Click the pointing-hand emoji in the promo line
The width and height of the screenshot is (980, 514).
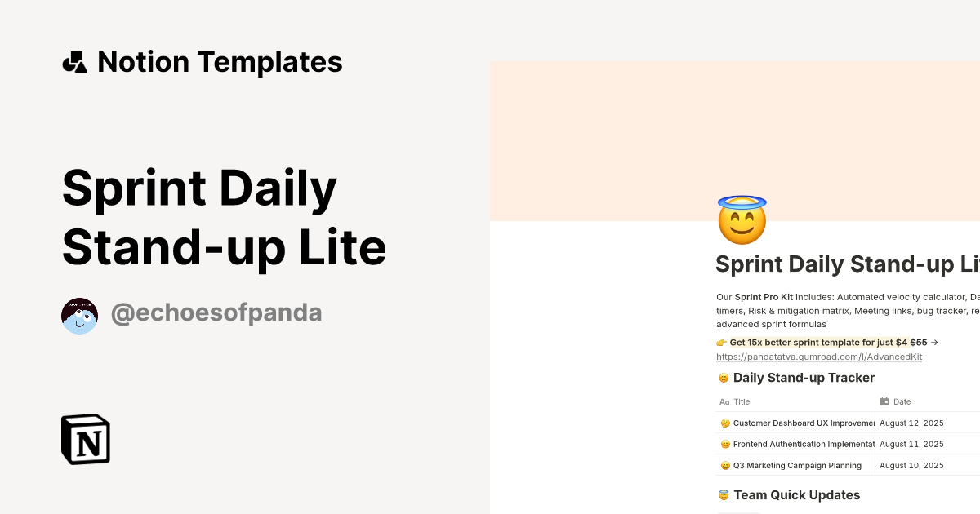coord(722,343)
